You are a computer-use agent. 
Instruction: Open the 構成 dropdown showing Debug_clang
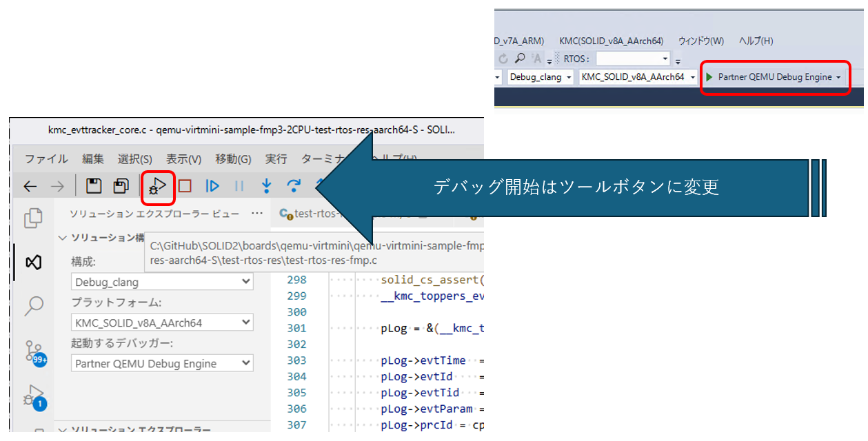coord(161,281)
